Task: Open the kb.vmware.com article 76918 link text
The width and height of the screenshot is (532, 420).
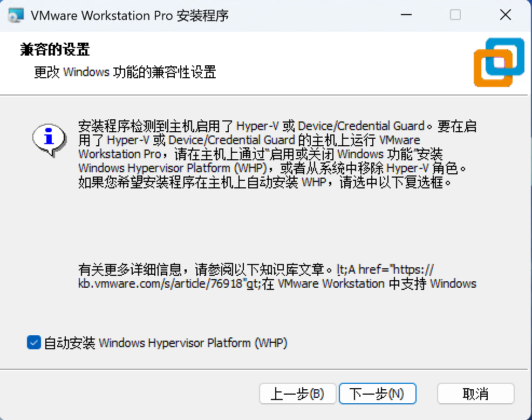Action: [277, 276]
